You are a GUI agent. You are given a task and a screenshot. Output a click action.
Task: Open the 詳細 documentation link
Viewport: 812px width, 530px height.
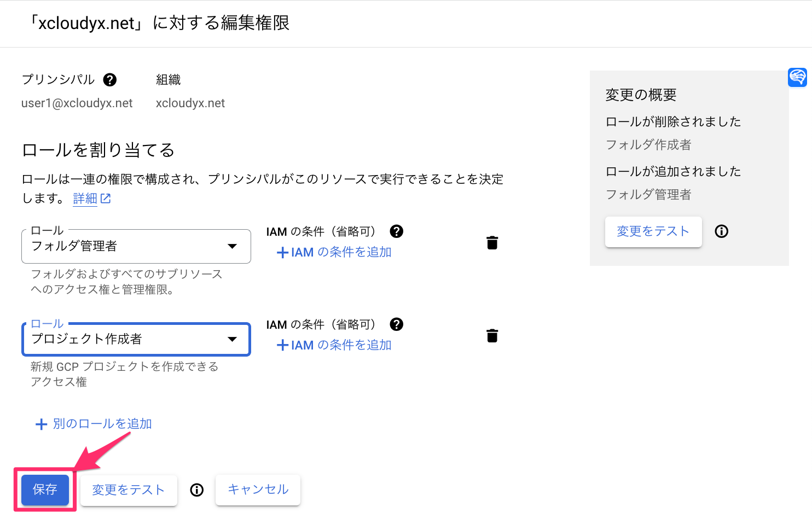85,198
